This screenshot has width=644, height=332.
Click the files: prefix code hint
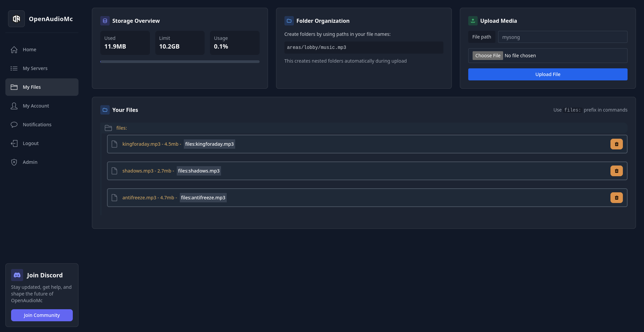click(572, 110)
